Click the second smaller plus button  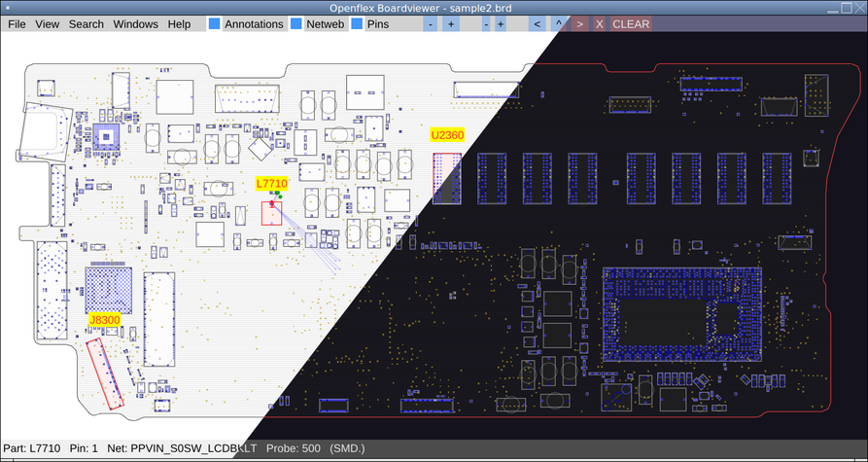click(x=501, y=23)
